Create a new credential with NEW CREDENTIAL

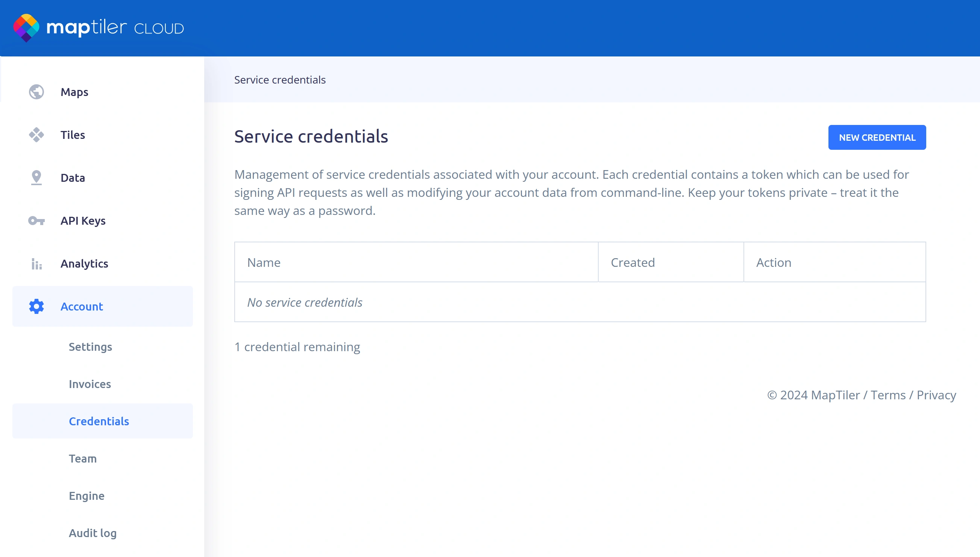[877, 137]
